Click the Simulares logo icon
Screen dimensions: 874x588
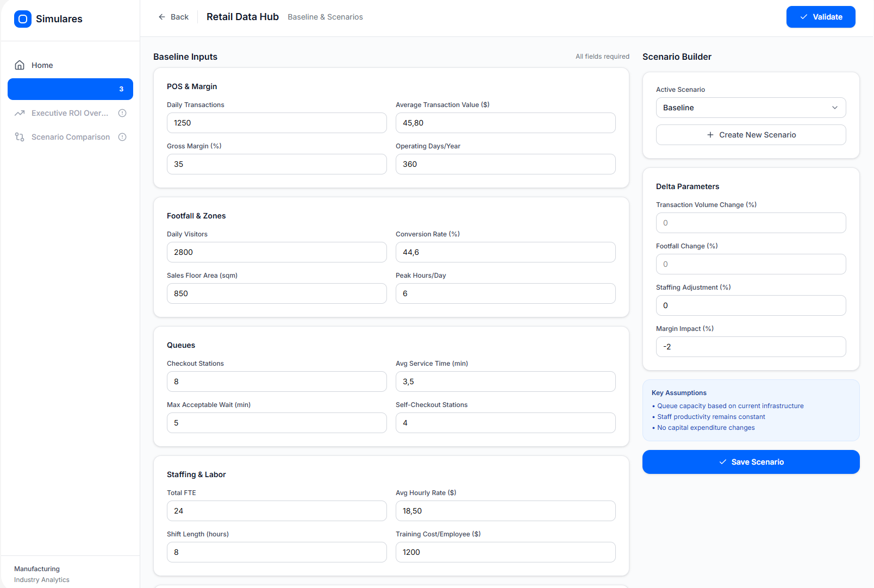22,18
